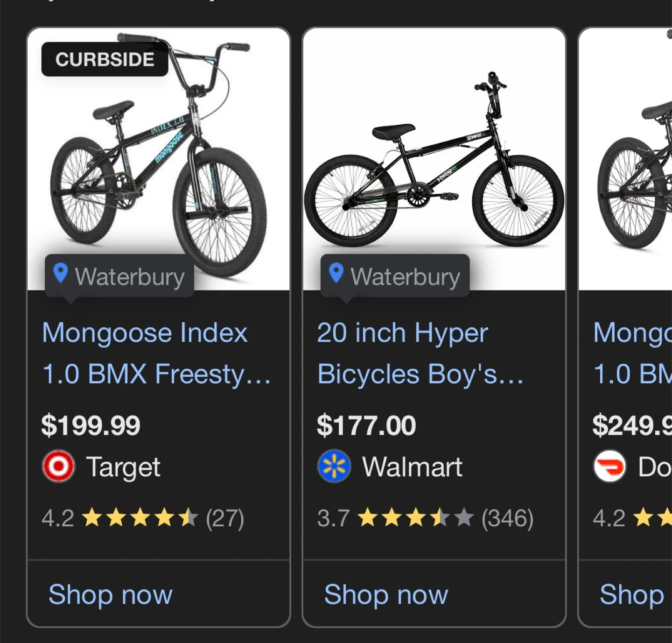
Task: Open the (27) reviews count for Mongoose bike
Action: [x=225, y=518]
